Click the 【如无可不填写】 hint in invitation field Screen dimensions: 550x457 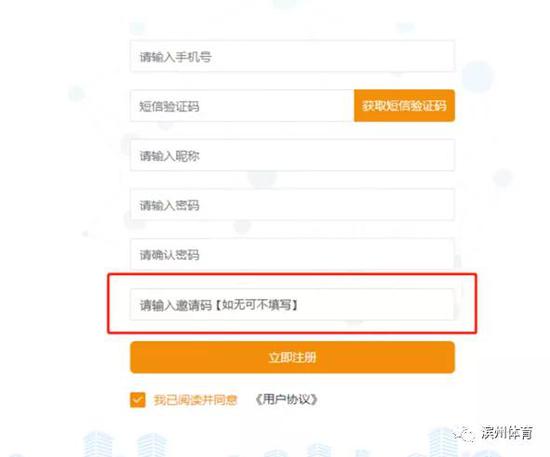[256, 305]
